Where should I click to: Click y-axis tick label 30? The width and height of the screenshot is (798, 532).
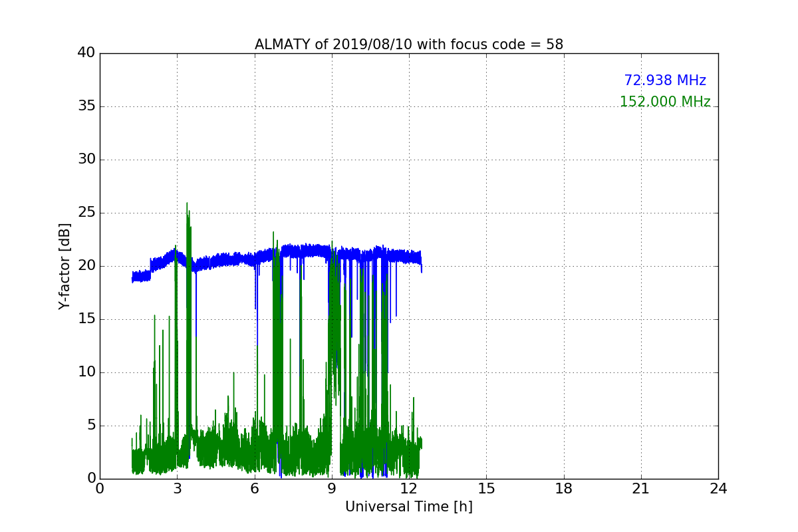pos(86,160)
